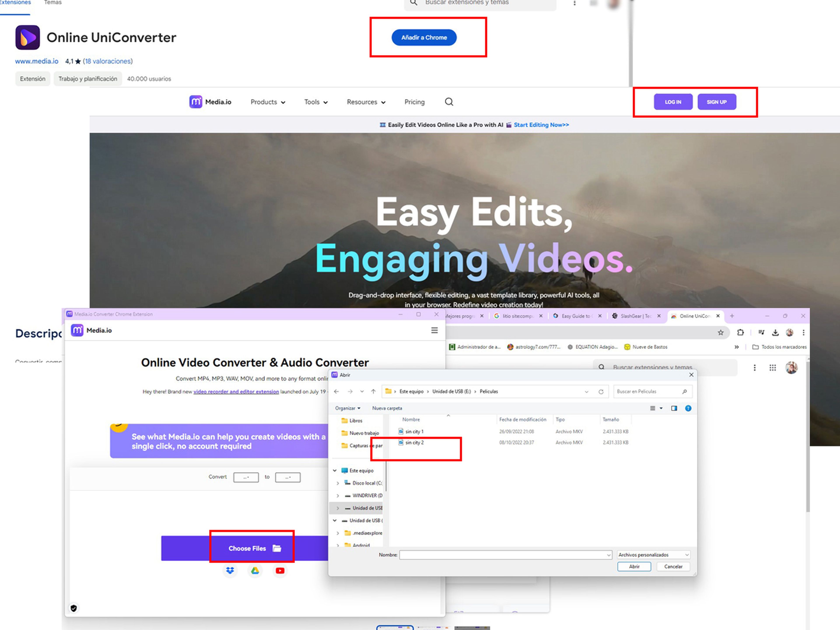The width and height of the screenshot is (840, 630).
Task: Switch to the SlashGear browser tab
Action: point(636,316)
